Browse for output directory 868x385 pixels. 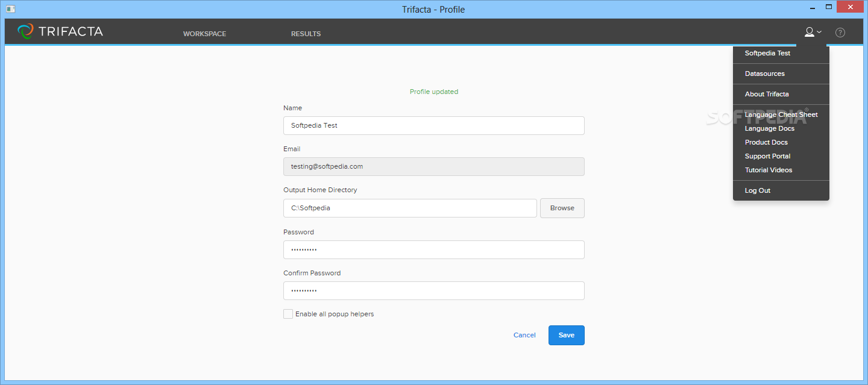[x=562, y=208]
